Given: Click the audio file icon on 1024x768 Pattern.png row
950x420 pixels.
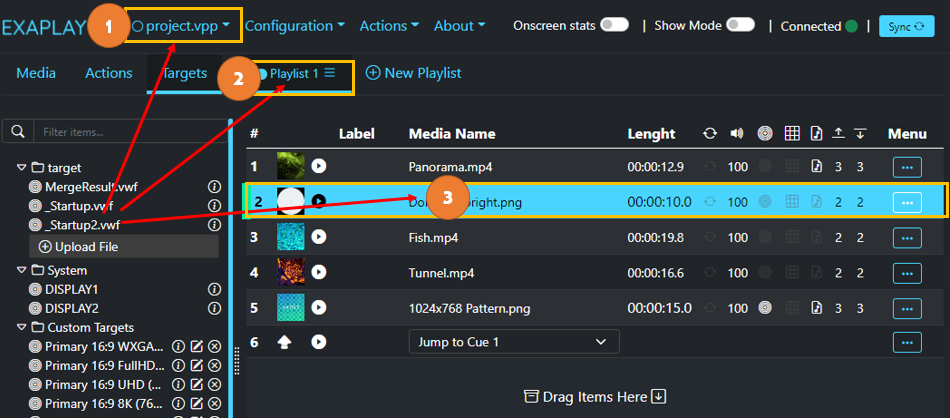Looking at the screenshot, I should [816, 307].
